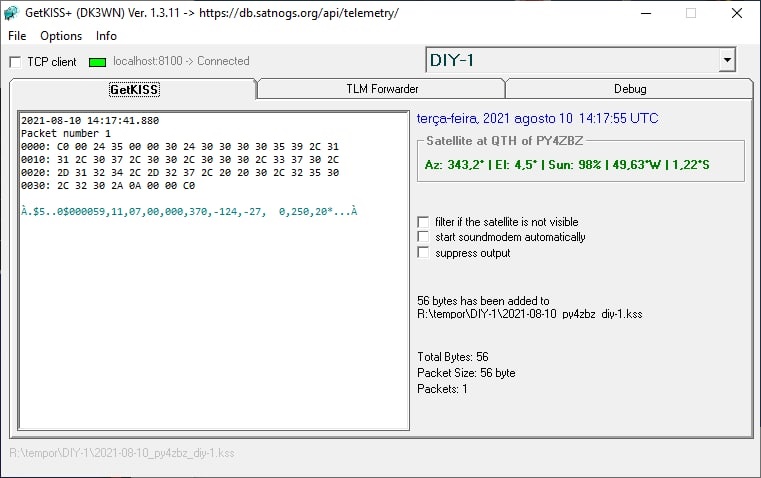Click the green connection status indicator
Image resolution: width=761 pixels, height=478 pixels.
pos(98,62)
